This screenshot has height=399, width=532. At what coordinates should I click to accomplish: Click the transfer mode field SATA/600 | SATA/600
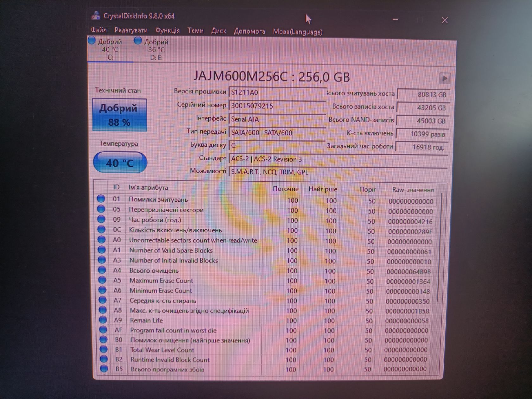click(x=277, y=132)
